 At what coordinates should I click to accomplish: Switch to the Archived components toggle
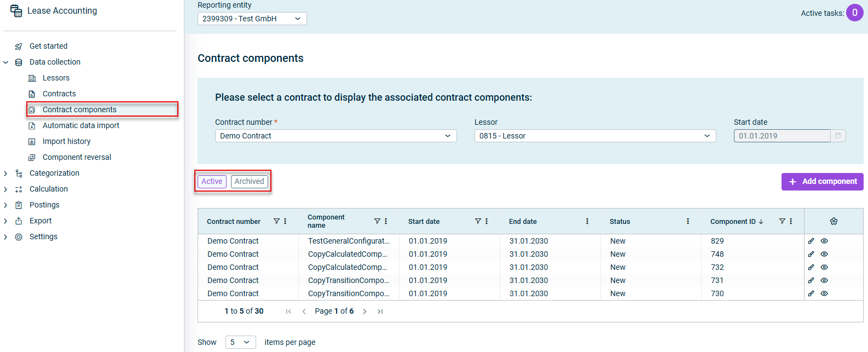click(x=250, y=181)
